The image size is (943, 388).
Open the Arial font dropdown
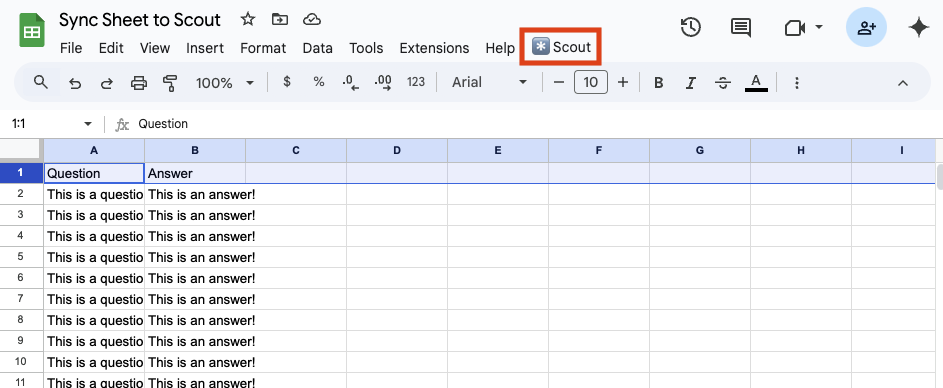coord(490,82)
